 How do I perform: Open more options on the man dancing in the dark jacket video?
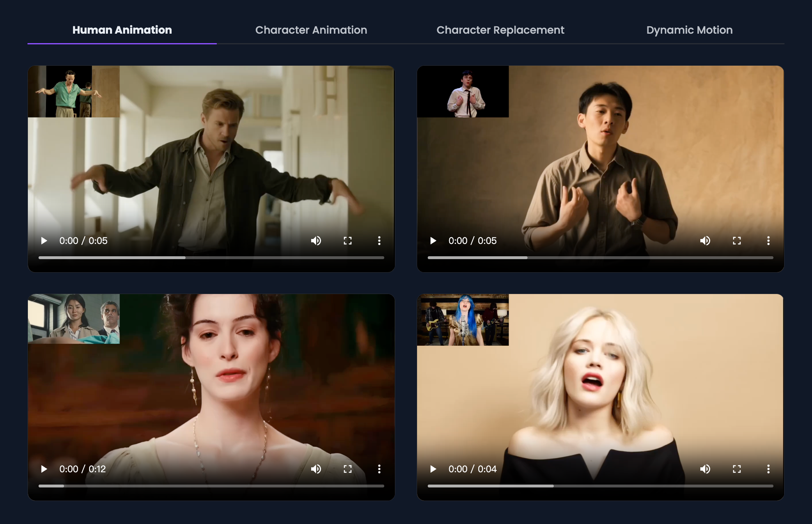379,241
